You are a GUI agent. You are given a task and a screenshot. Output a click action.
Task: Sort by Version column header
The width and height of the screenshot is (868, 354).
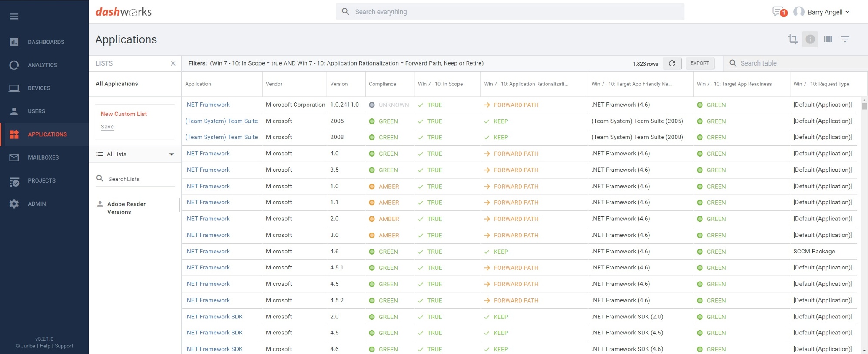pyautogui.click(x=339, y=84)
